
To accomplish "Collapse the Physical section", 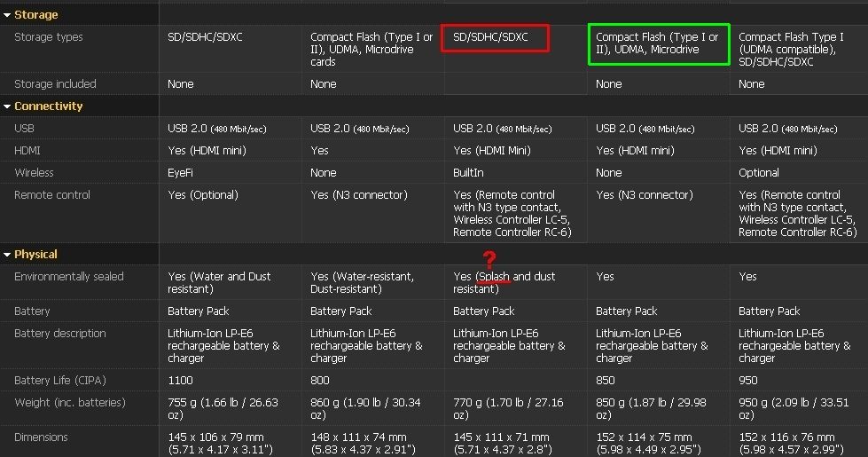I will tap(8, 255).
